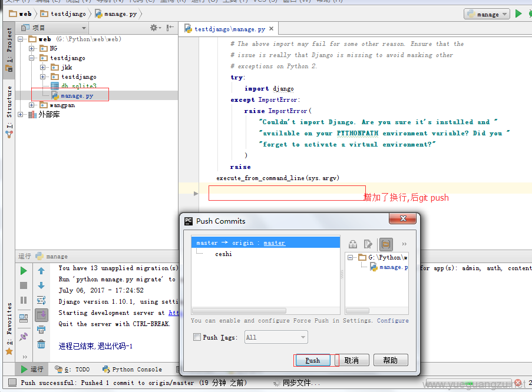Screen dimensions: 532x392
Task: Click the master remote branch link
Action: (274, 243)
